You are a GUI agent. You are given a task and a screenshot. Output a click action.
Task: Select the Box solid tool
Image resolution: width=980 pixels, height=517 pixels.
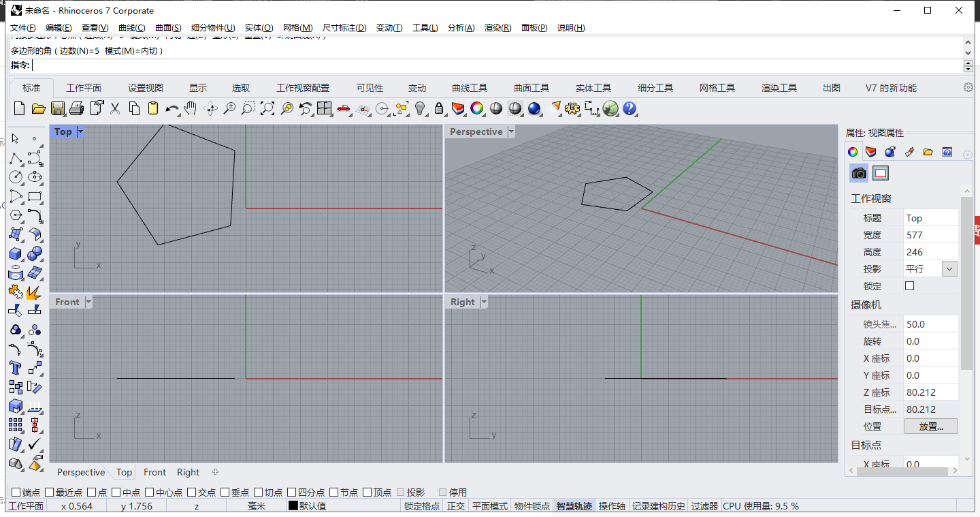[16, 253]
